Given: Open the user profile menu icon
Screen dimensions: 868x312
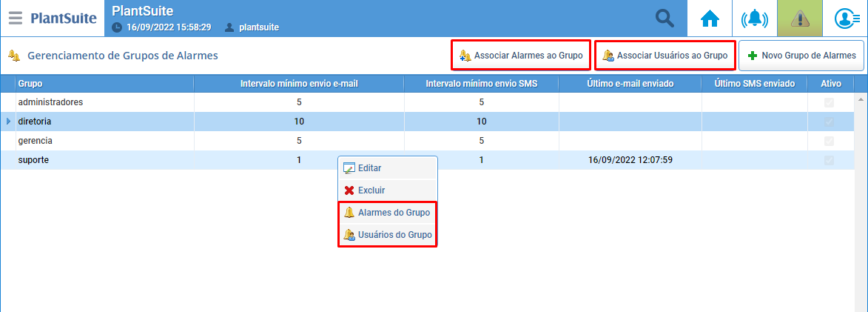Looking at the screenshot, I should [847, 19].
